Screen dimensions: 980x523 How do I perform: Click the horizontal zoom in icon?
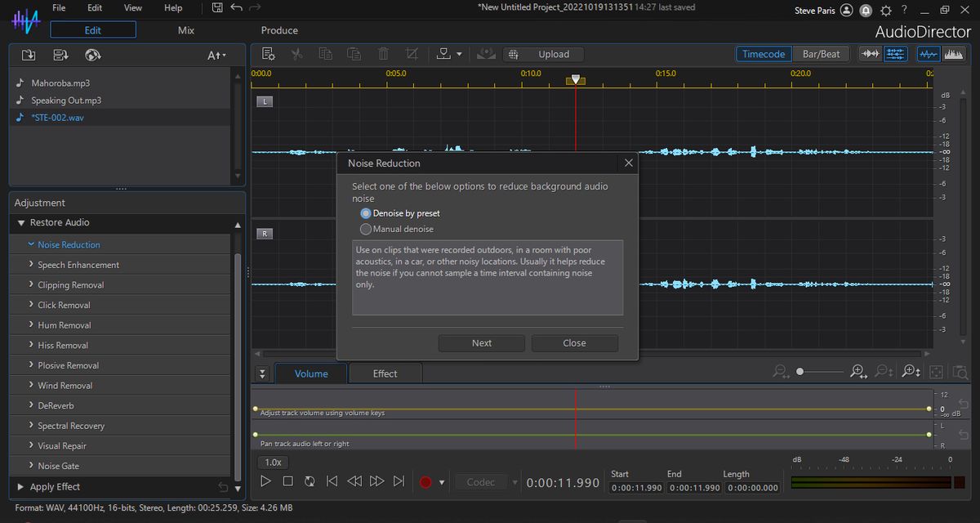857,372
